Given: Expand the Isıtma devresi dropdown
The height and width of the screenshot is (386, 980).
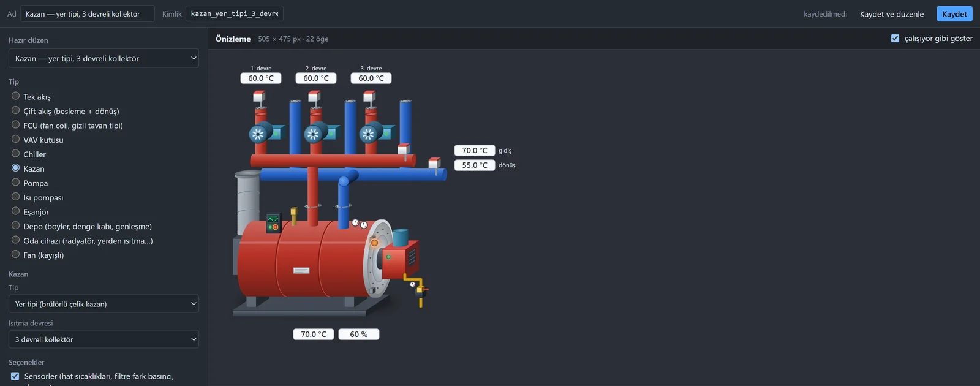Looking at the screenshot, I should pos(104,339).
